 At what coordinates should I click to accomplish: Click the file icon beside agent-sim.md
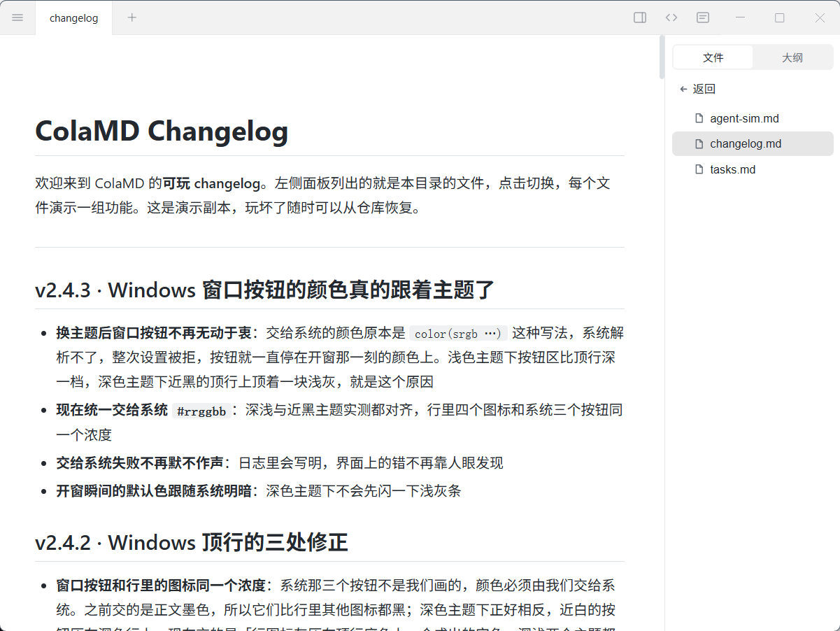point(699,118)
